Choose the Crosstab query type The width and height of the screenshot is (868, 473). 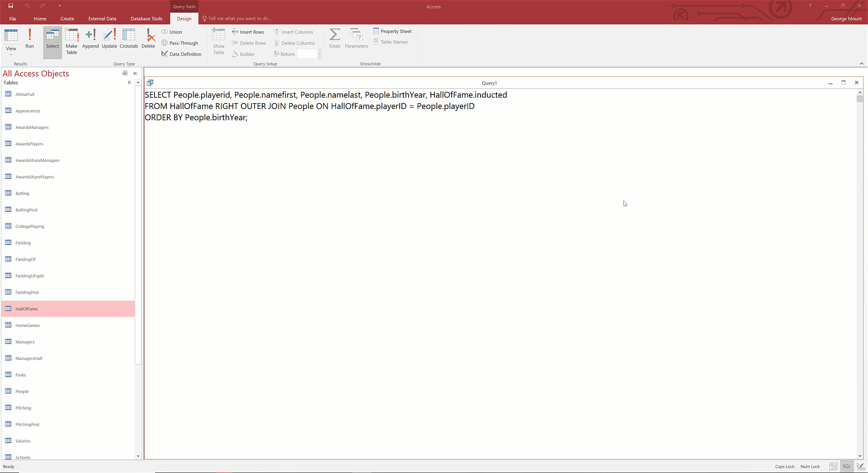click(x=129, y=38)
